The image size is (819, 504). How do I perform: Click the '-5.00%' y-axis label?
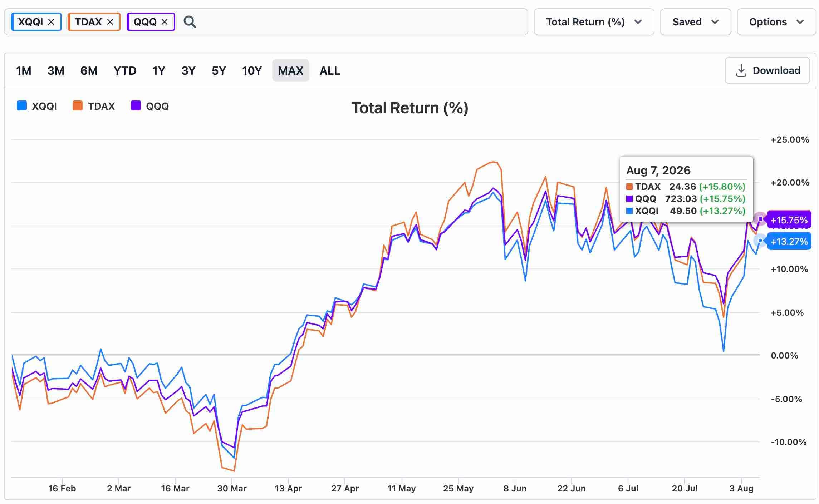tap(786, 399)
